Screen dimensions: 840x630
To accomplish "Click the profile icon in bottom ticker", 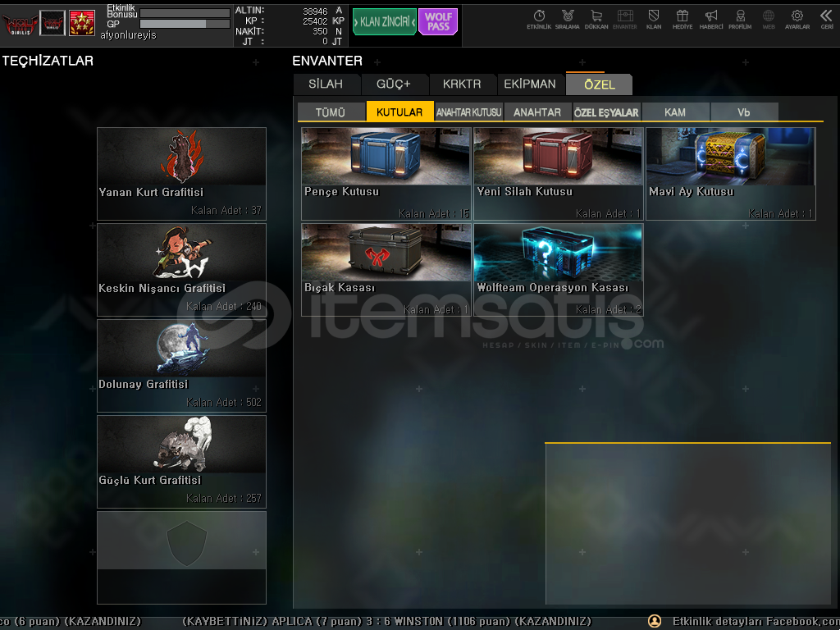I will 655,621.
